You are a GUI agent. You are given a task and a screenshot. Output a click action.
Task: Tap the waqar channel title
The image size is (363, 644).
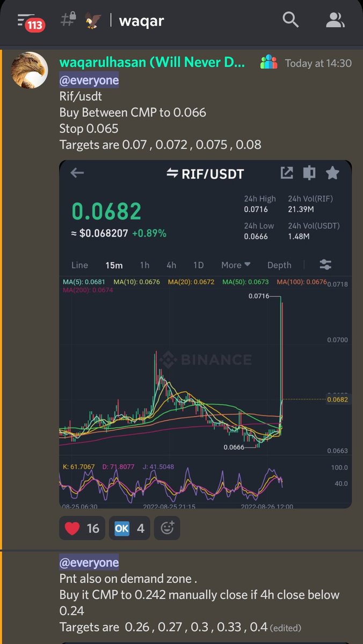[x=141, y=21]
